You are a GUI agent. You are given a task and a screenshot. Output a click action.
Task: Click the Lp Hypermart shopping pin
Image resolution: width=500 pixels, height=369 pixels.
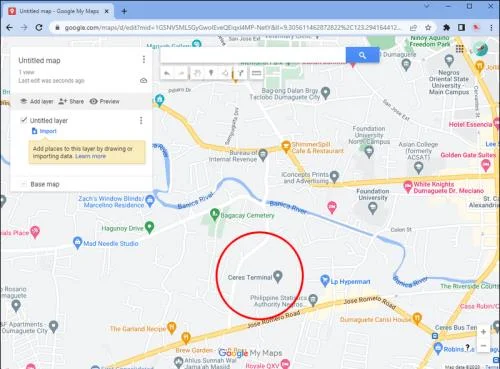[325, 281]
